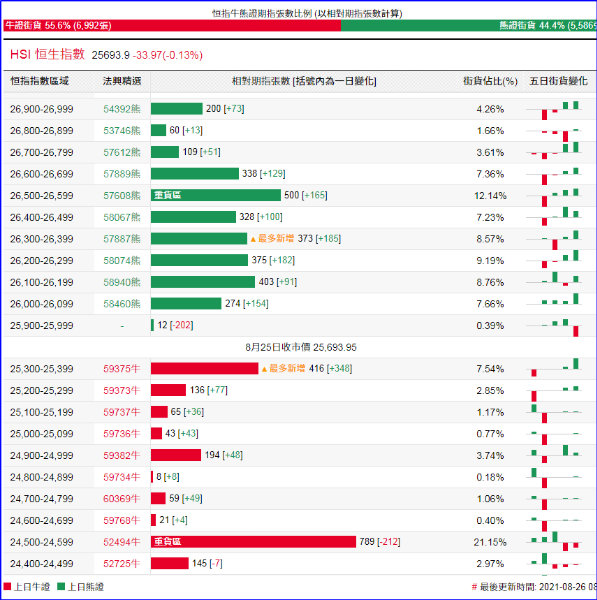Click the green 重貨區 bar for 26,500-26,599
Image resolution: width=597 pixels, height=600 pixels.
tap(216, 195)
